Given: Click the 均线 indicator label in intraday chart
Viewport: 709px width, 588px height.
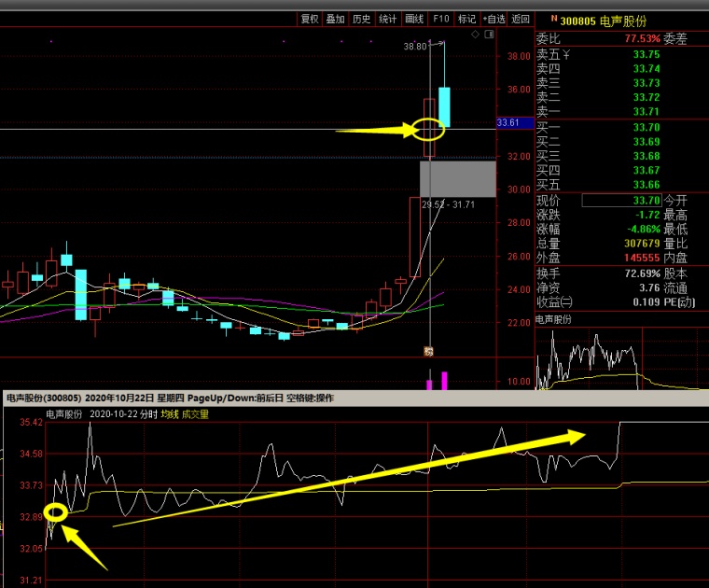Looking at the screenshot, I should click(169, 413).
